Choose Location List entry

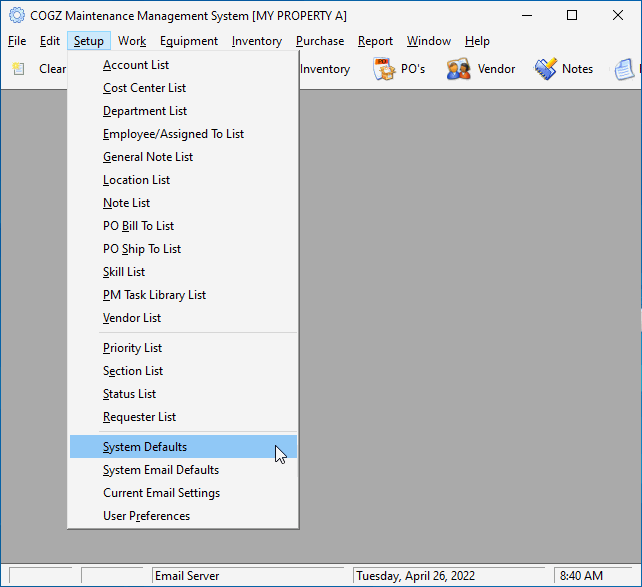[x=183, y=180]
